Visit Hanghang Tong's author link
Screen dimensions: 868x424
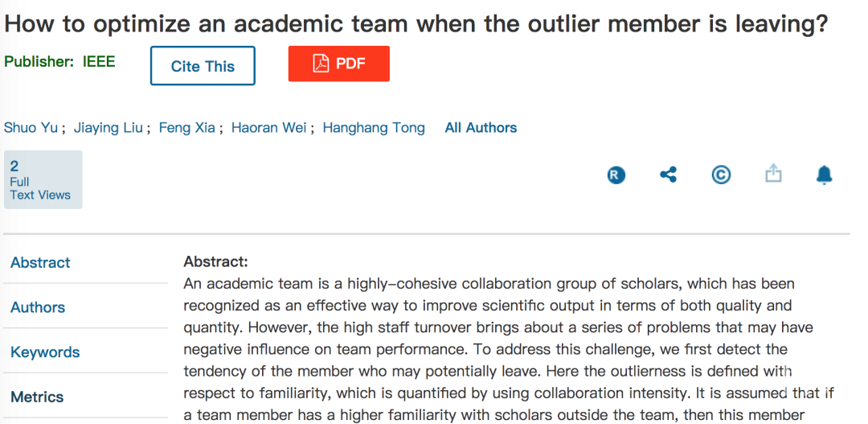click(374, 128)
